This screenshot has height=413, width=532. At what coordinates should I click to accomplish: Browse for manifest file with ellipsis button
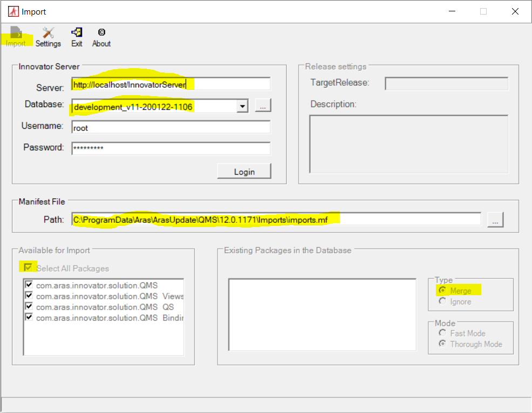[x=495, y=219]
